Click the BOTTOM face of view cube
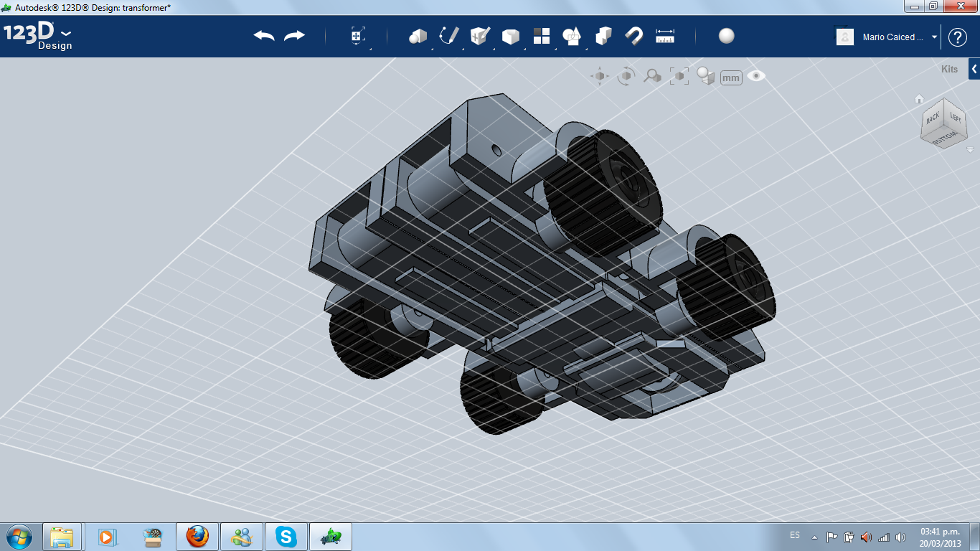Viewport: 980px width, 551px height. coord(945,138)
